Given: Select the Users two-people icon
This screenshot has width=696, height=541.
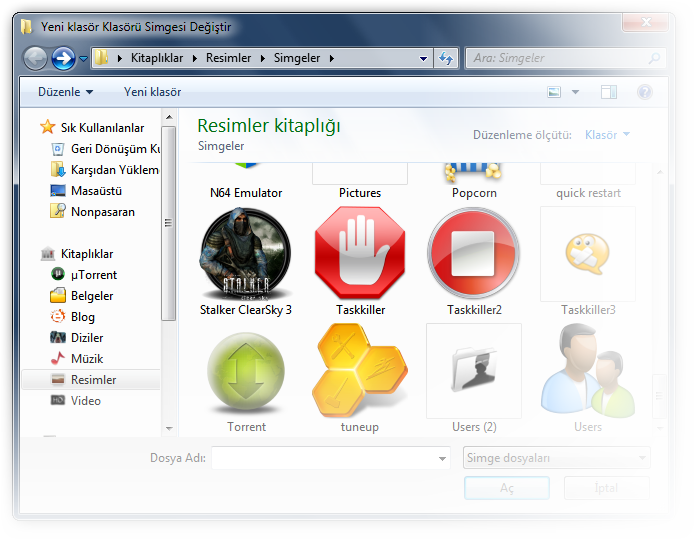Looking at the screenshot, I should (588, 371).
